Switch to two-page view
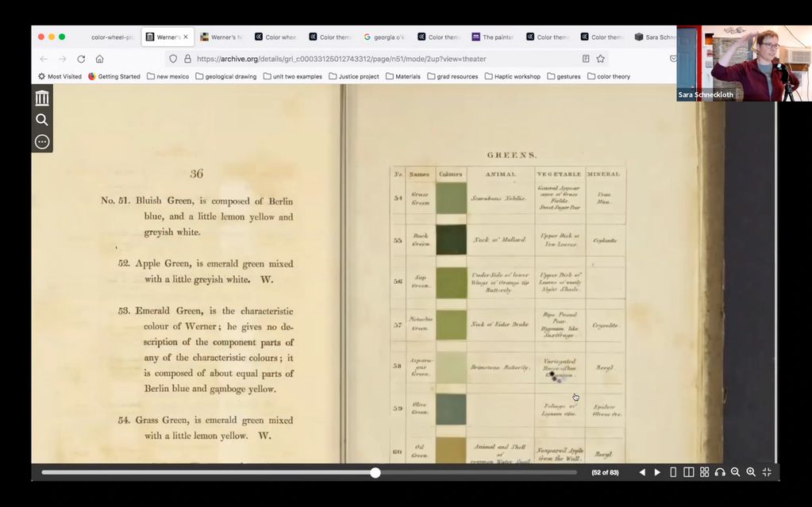The width and height of the screenshot is (812, 507). pyautogui.click(x=688, y=472)
